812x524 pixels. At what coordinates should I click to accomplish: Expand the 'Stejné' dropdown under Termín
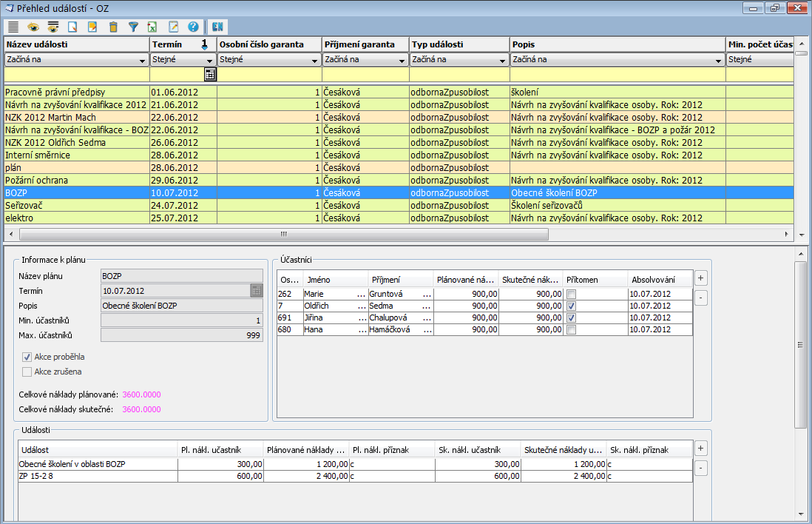[210, 60]
